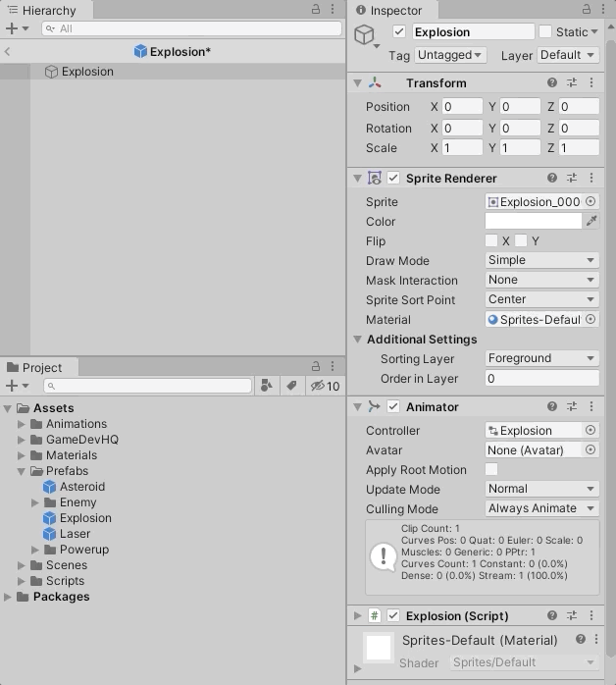Open Animator help reference

click(552, 406)
